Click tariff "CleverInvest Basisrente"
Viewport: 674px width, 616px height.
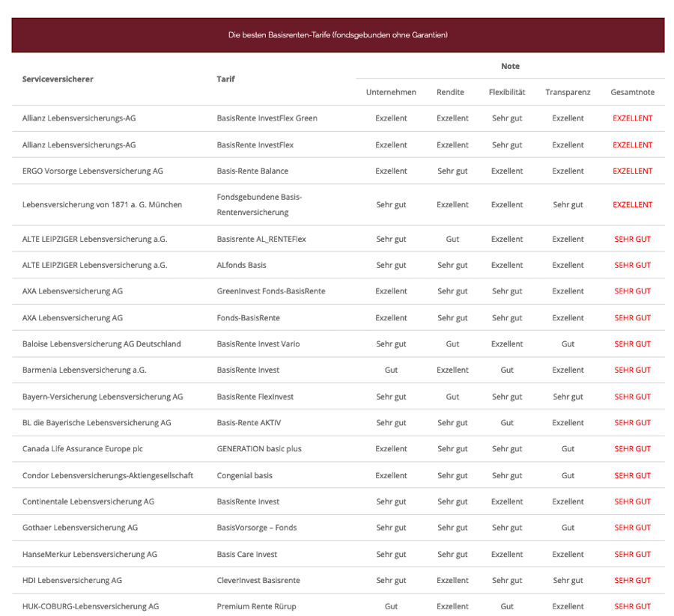258,580
